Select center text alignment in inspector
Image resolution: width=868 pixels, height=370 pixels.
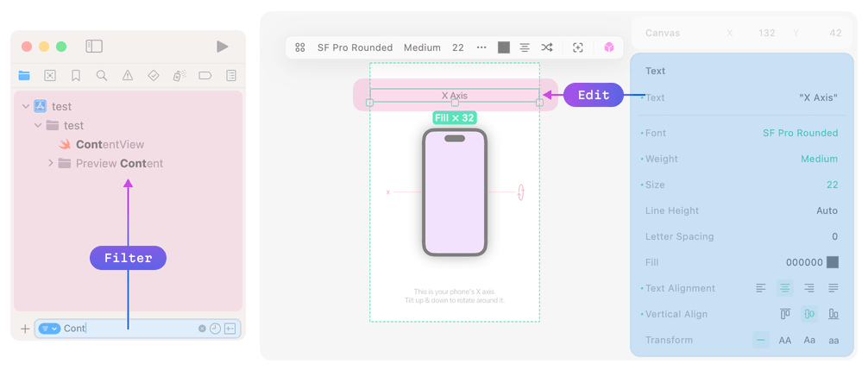[x=785, y=288]
